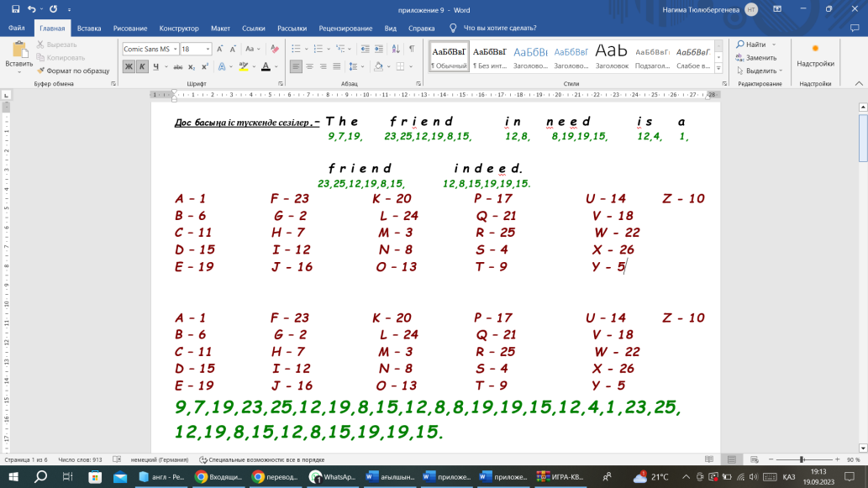Switch to the Конструктор tab

179,28
